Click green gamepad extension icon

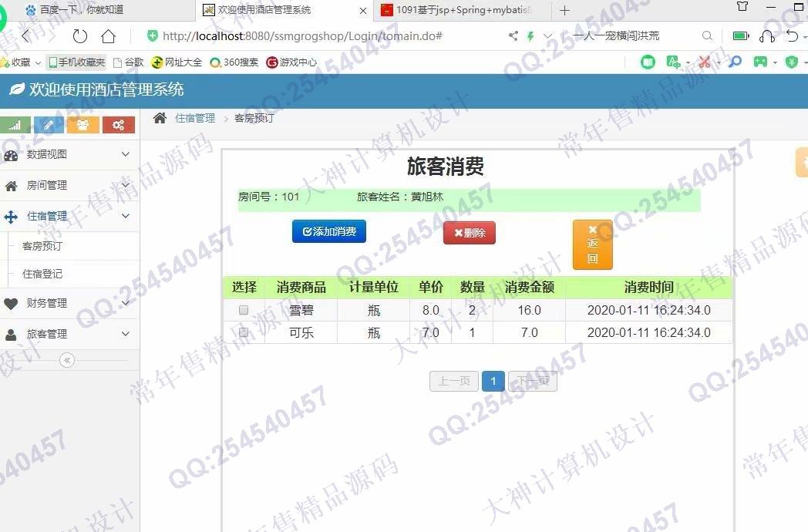click(x=761, y=62)
